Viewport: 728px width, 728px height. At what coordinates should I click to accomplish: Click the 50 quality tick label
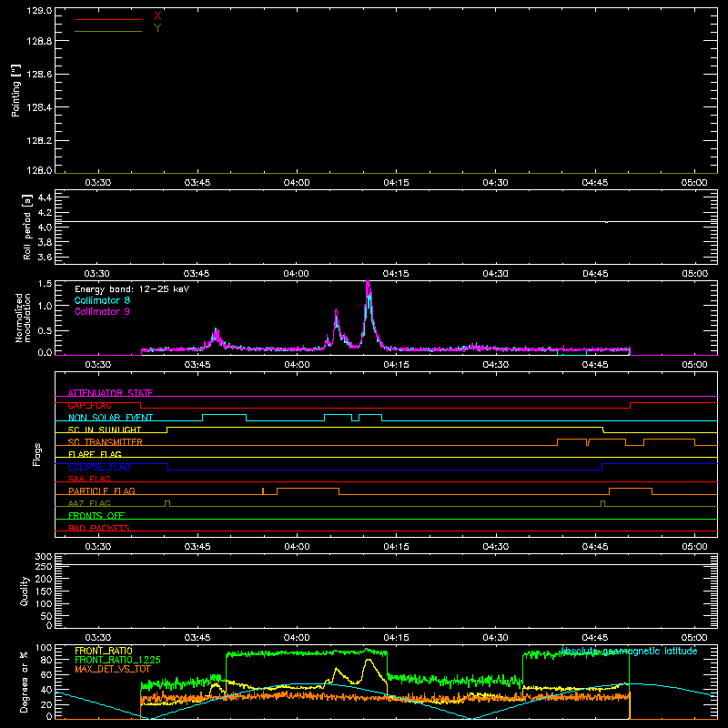click(46, 616)
